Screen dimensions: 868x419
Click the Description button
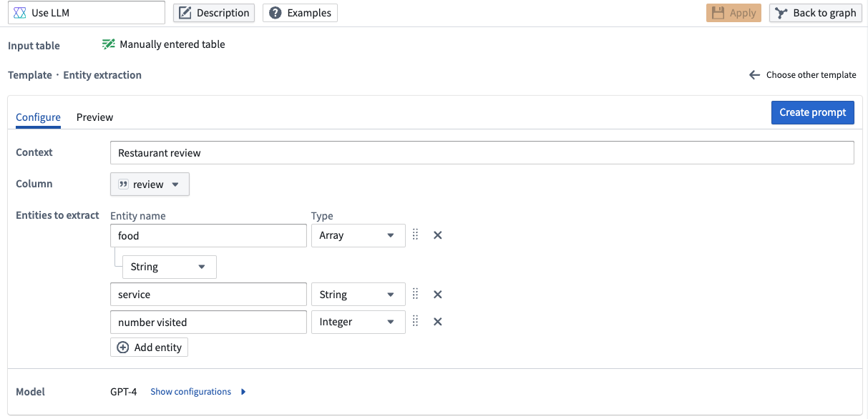click(214, 13)
